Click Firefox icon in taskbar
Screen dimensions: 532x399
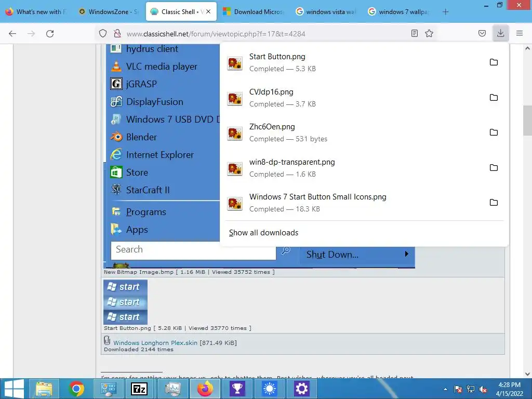point(205,389)
